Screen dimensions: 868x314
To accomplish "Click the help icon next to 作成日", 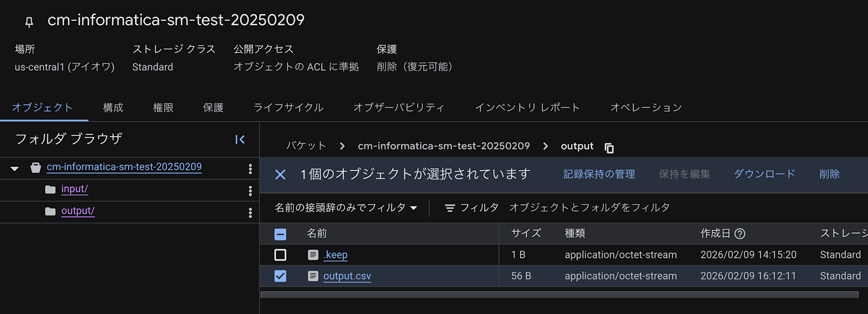I will (x=741, y=234).
